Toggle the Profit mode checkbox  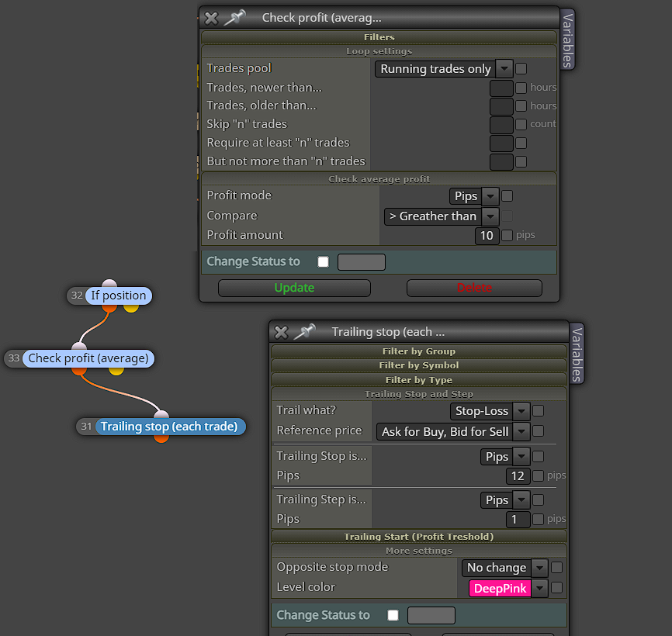point(507,196)
